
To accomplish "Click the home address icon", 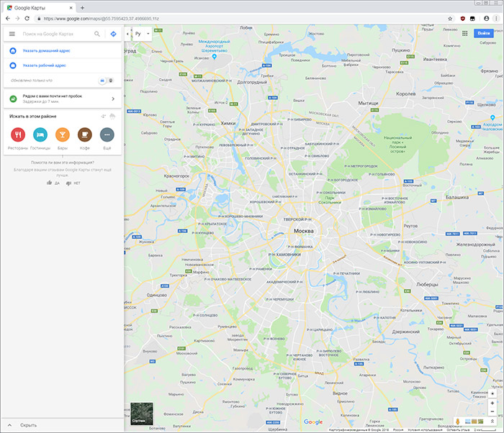I will (x=13, y=51).
